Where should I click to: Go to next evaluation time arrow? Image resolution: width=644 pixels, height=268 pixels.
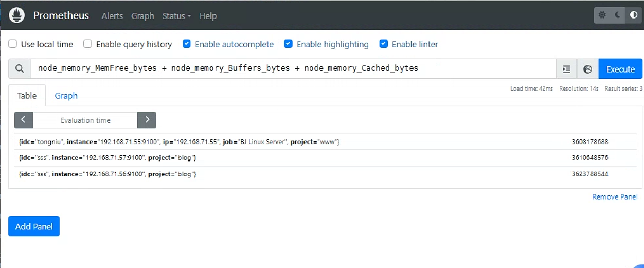147,120
